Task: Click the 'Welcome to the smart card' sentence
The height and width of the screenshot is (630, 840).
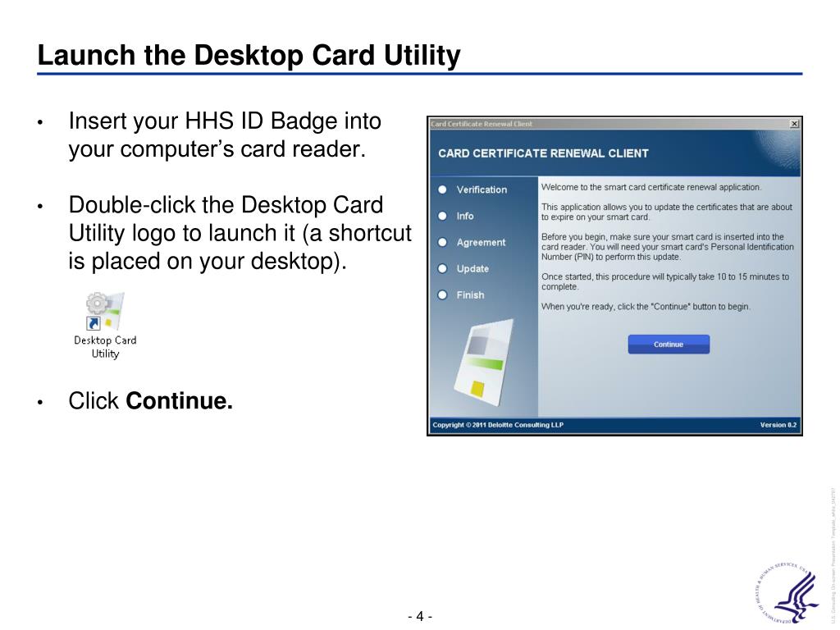Action: click(x=651, y=187)
